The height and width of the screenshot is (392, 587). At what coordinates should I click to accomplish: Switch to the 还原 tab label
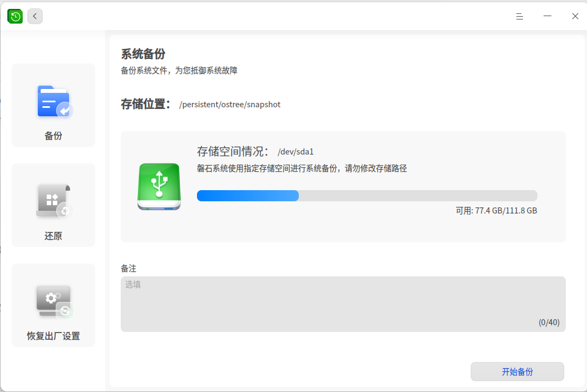(53, 236)
